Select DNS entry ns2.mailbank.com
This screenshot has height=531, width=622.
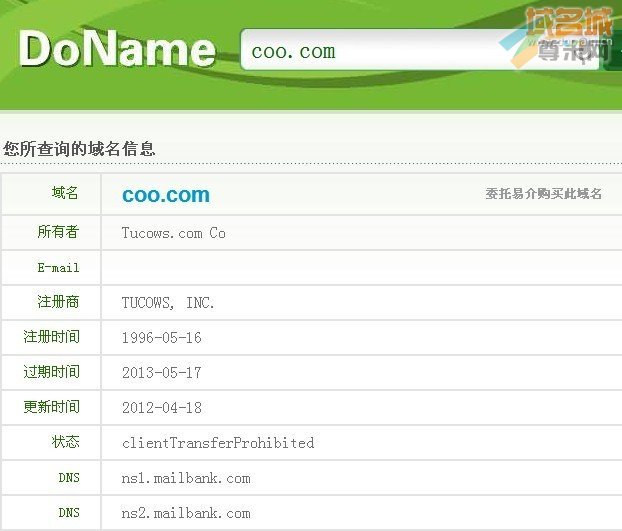pos(186,513)
